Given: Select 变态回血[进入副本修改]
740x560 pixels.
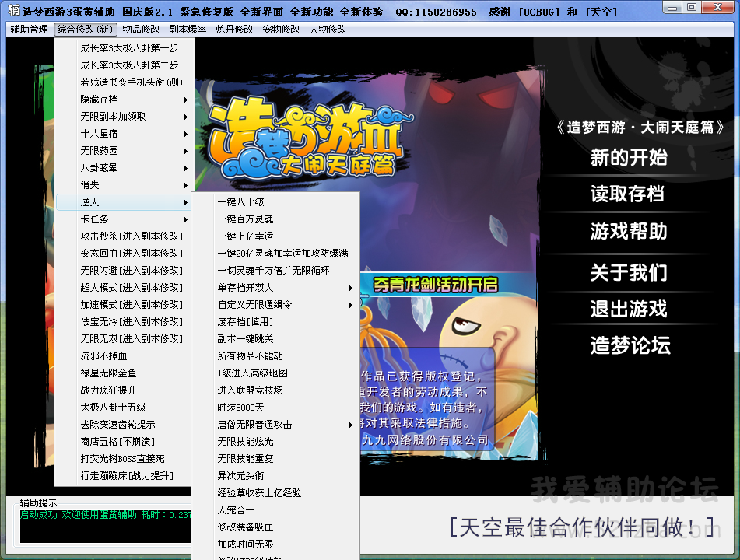Looking at the screenshot, I should pos(123,254).
